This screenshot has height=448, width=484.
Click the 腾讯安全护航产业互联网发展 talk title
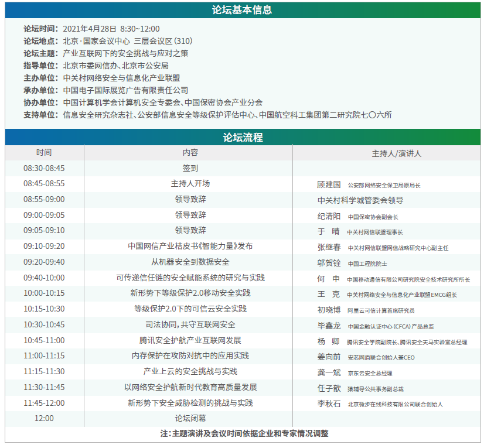pos(190,340)
